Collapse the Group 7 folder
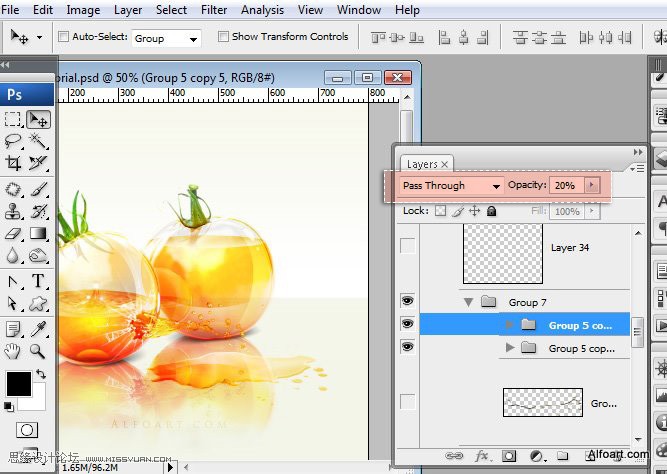 468,303
